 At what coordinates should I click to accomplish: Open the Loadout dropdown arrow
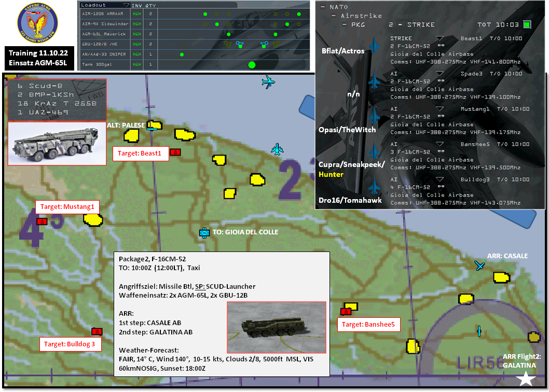click(x=127, y=5)
